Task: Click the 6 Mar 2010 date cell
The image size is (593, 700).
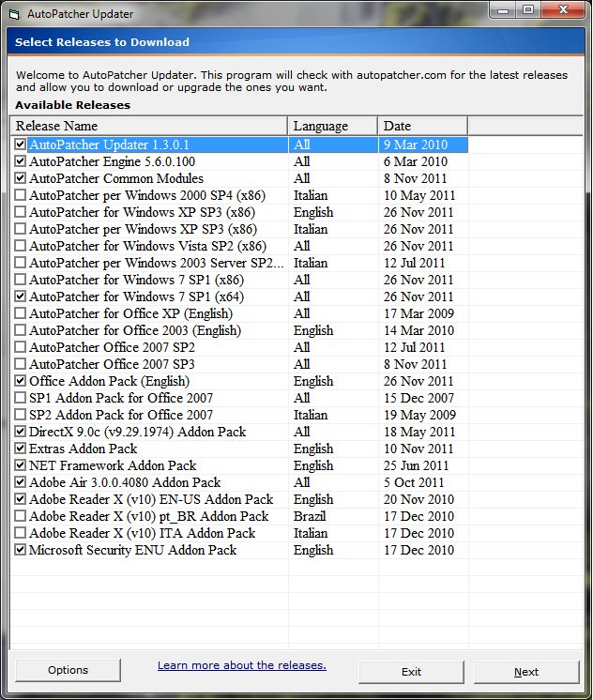Action: [416, 161]
